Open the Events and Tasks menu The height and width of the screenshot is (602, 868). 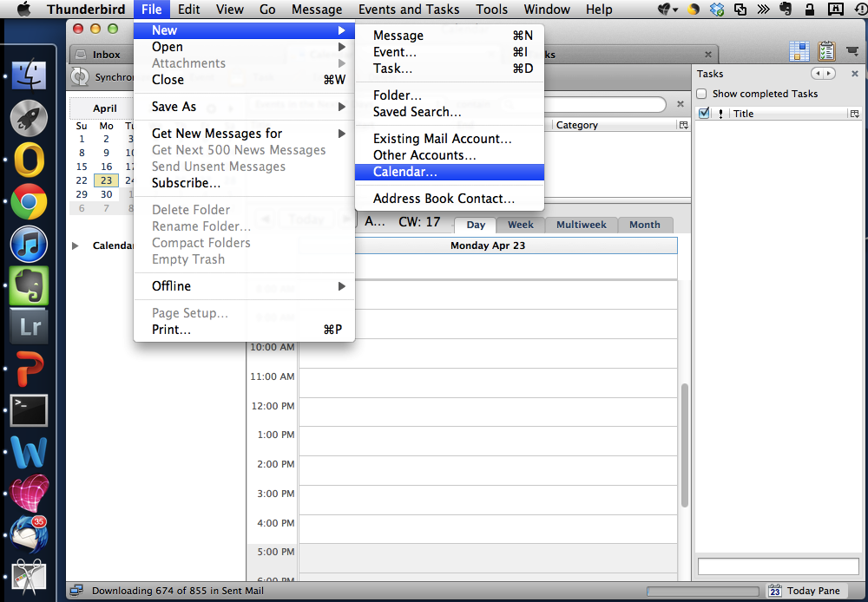(409, 9)
